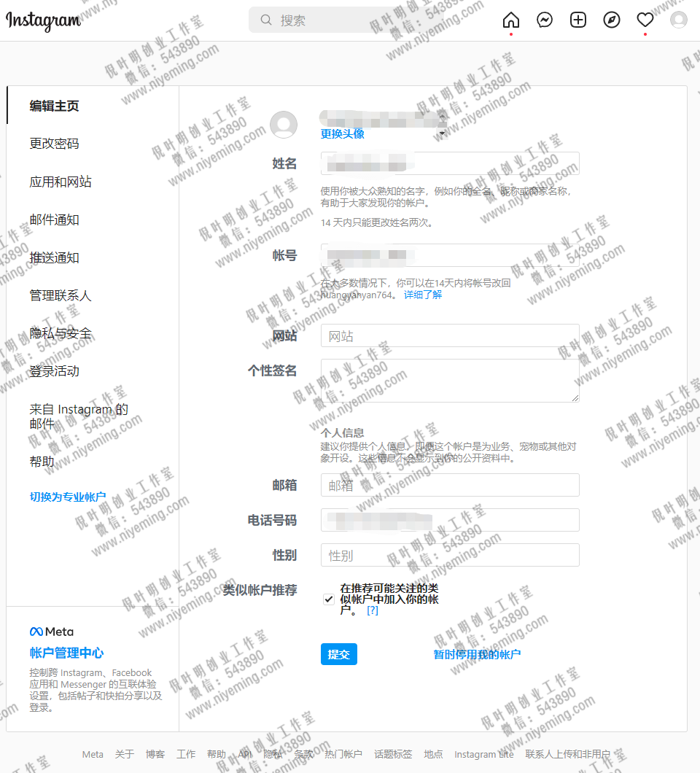Click into the 邮箱 field
700x773 pixels.
pos(450,485)
